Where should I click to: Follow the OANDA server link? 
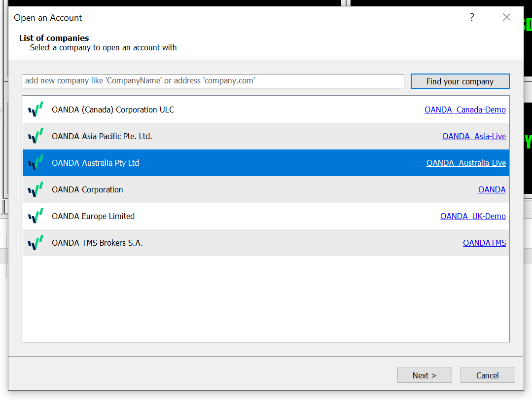pos(492,189)
